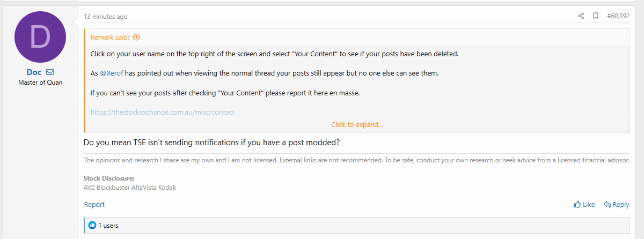Bookmark this post with the bookmark icon

pyautogui.click(x=596, y=16)
